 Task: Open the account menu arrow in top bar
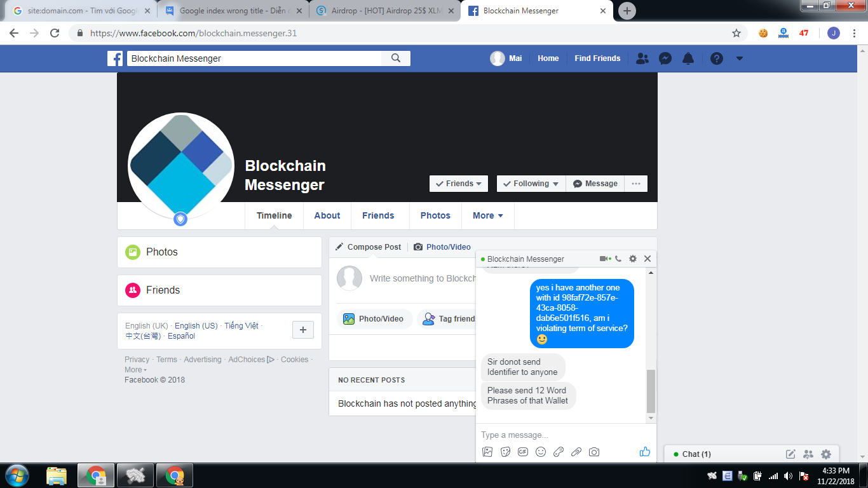(x=739, y=58)
